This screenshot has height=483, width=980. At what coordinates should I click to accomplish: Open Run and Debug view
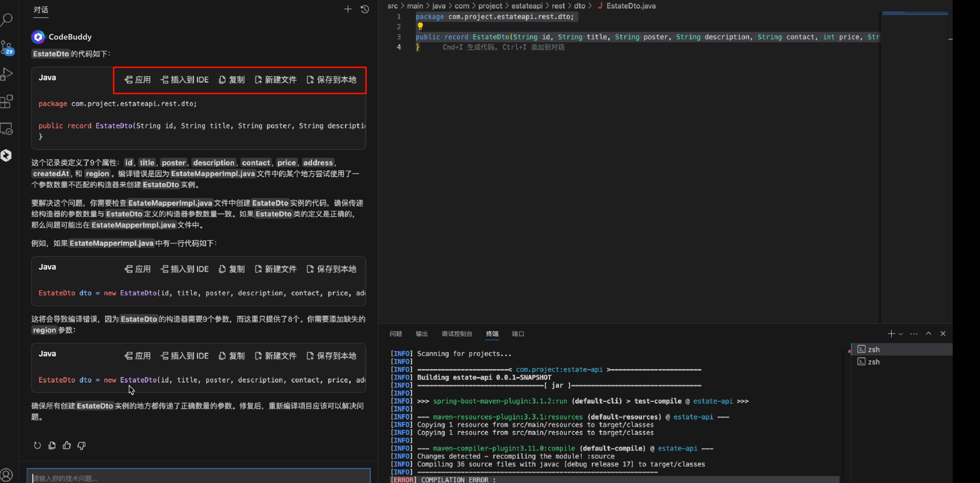click(7, 74)
